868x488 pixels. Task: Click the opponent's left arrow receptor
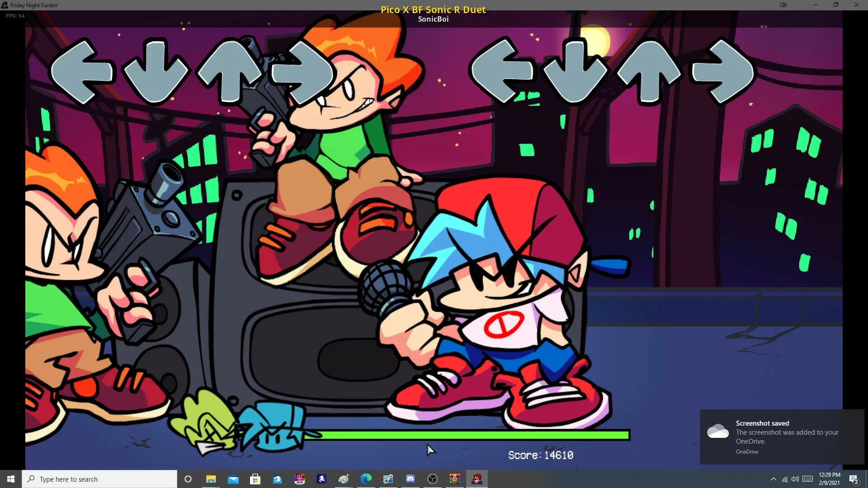point(81,71)
